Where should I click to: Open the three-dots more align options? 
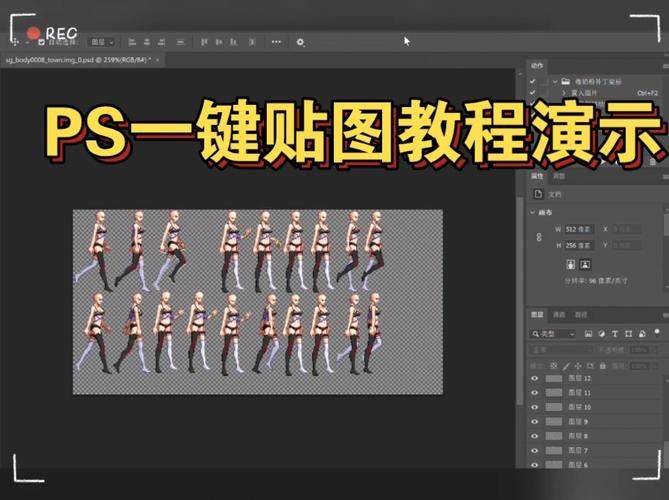pyautogui.click(x=276, y=42)
